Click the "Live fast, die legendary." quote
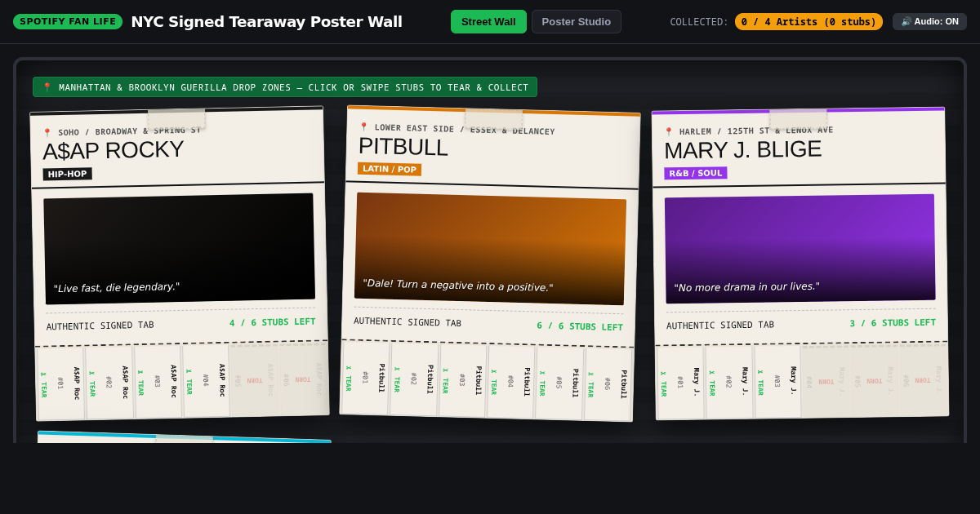Image resolution: width=980 pixels, height=514 pixels. pos(117,287)
